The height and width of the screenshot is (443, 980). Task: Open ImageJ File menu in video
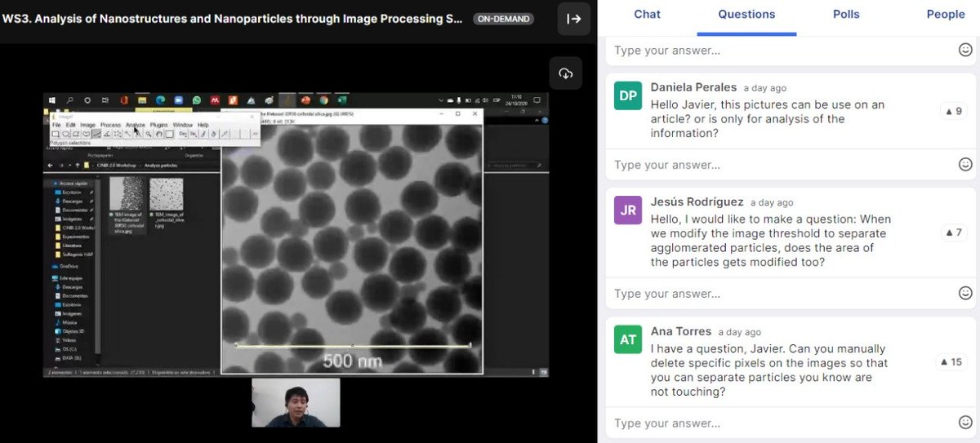(56, 125)
